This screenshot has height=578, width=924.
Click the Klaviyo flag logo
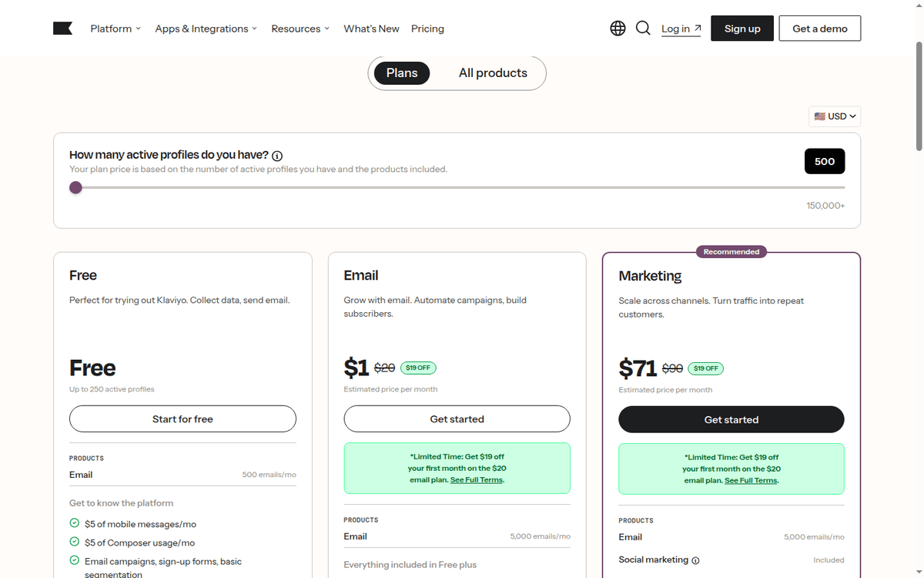click(x=62, y=29)
